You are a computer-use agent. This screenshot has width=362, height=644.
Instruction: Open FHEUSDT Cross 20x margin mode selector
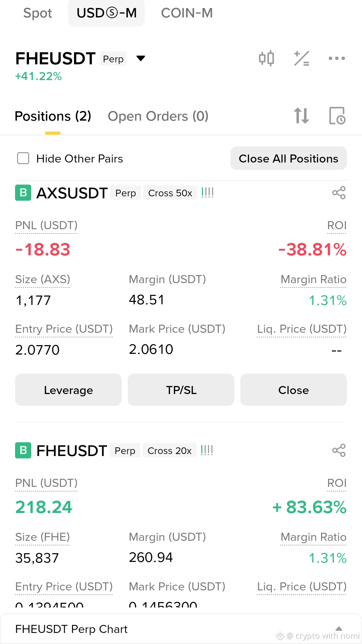(169, 451)
